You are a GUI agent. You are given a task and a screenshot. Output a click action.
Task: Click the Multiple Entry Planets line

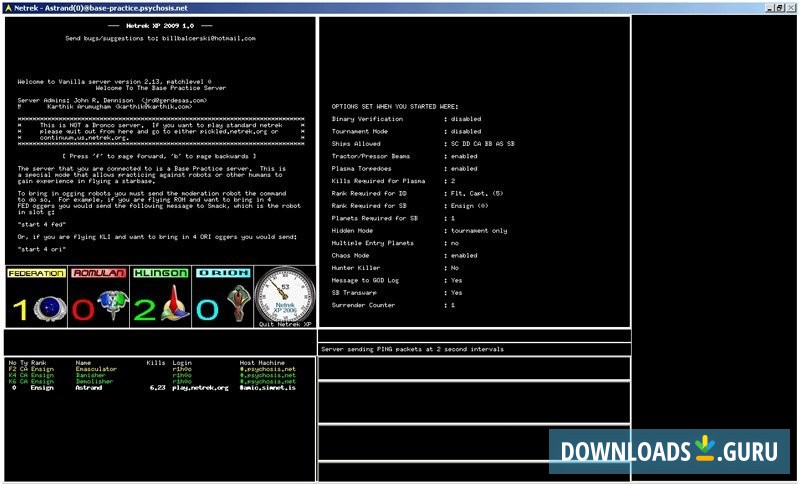coord(395,243)
